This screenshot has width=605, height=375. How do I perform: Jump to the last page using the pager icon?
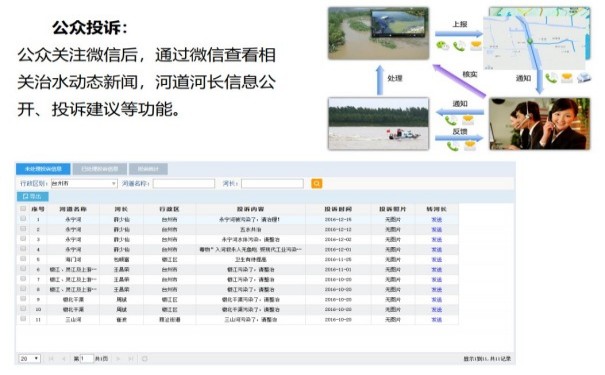click(x=131, y=359)
